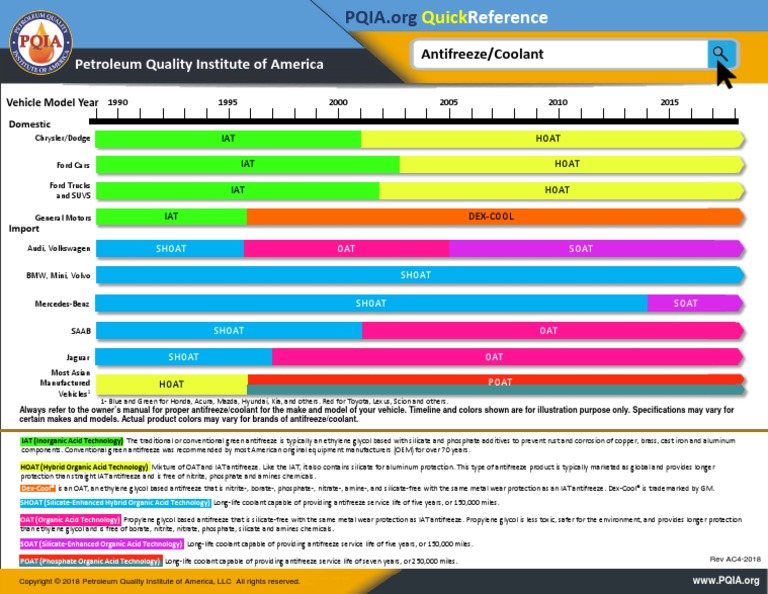Click the blue SHOAT bar for Mercedes-Benz
Viewport: 768px width, 594px height.
(371, 304)
